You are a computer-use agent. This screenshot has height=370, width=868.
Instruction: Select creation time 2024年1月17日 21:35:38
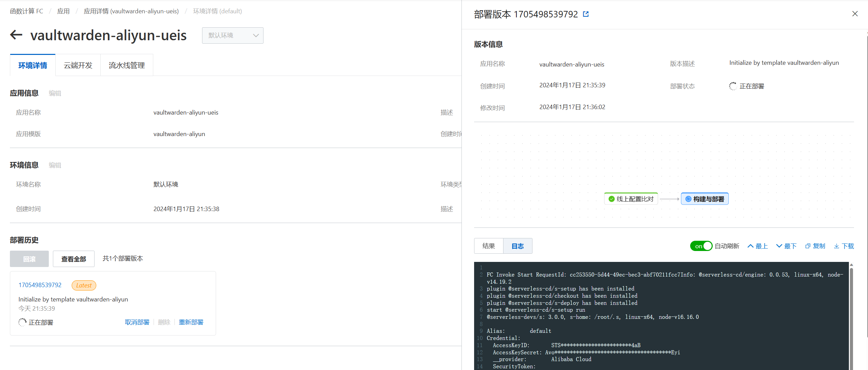[x=186, y=209]
